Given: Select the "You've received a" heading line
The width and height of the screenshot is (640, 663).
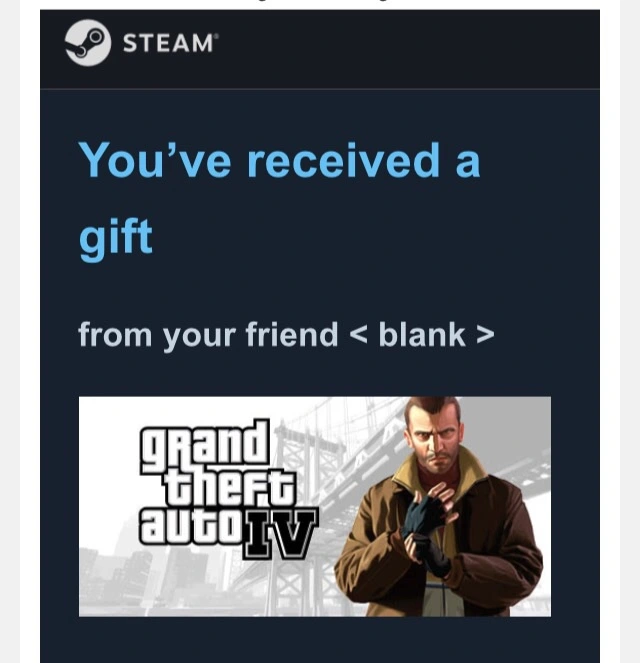Looking at the screenshot, I should click(279, 160).
